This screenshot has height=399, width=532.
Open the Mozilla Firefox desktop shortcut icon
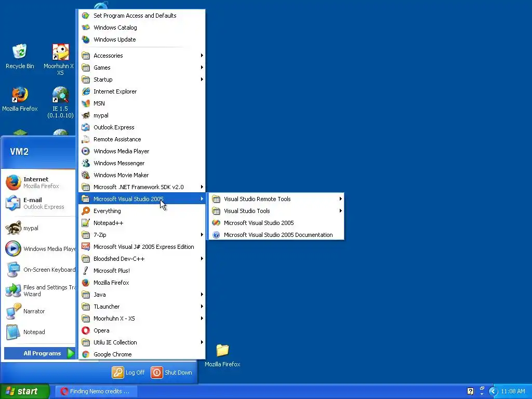(x=20, y=99)
